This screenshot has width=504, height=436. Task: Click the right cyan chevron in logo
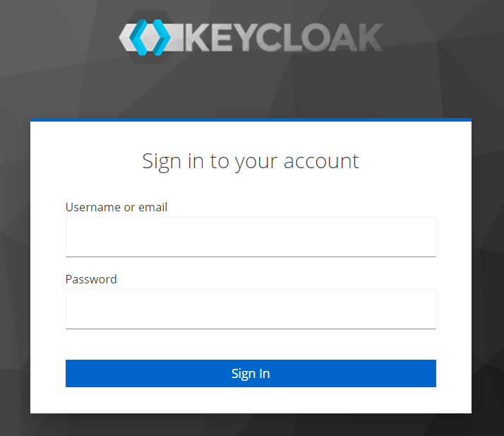click(x=162, y=37)
